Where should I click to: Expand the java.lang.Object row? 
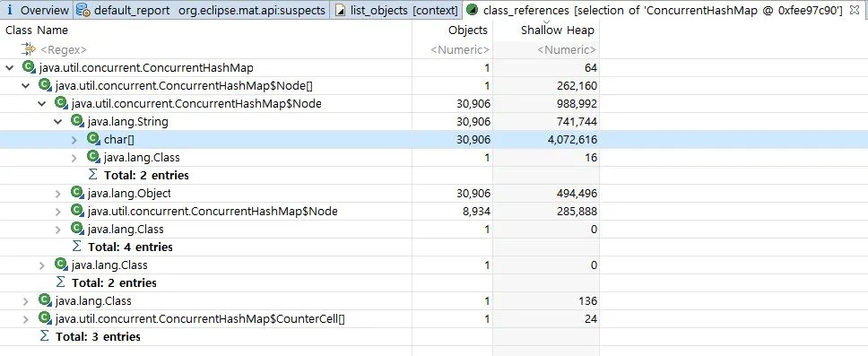click(x=58, y=194)
